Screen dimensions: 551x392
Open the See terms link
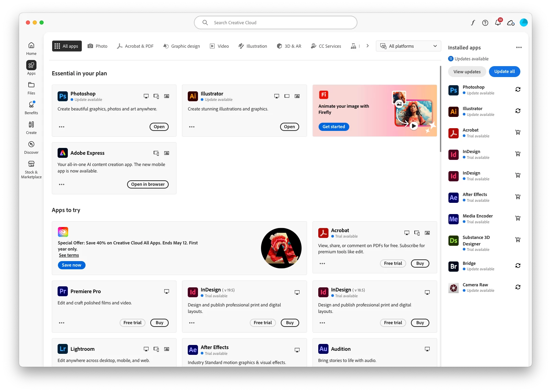coord(69,255)
